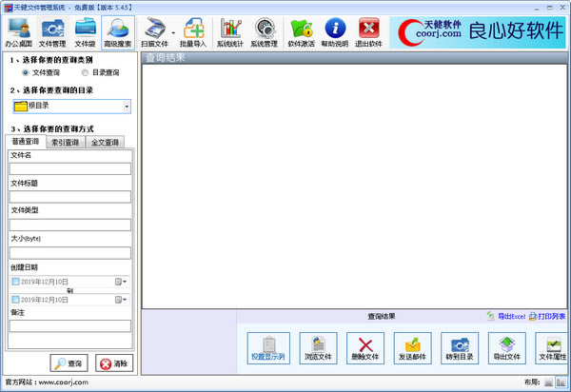Expand the 扫描文件 dropdown arrow

(173, 32)
